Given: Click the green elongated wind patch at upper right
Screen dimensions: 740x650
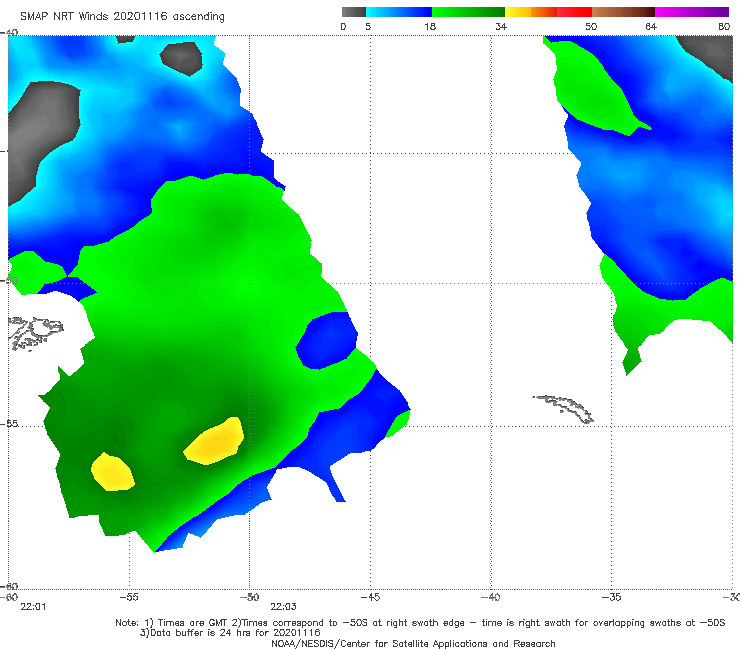Looking at the screenshot, I should (x=595, y=90).
